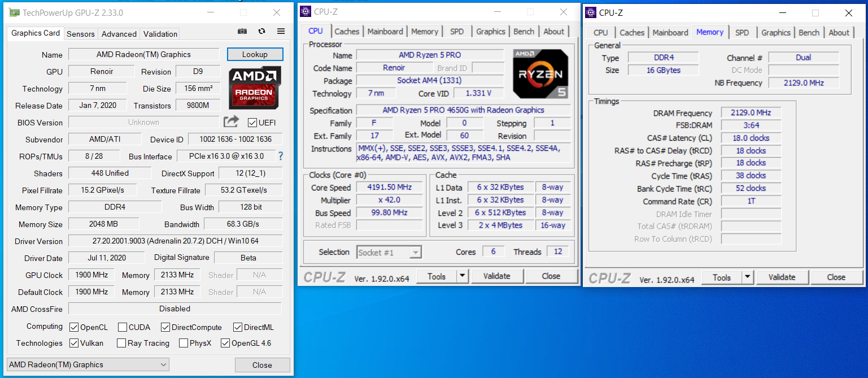Click NB Frequency value 2129.0 MHz
The image size is (868, 378).
(x=803, y=82)
